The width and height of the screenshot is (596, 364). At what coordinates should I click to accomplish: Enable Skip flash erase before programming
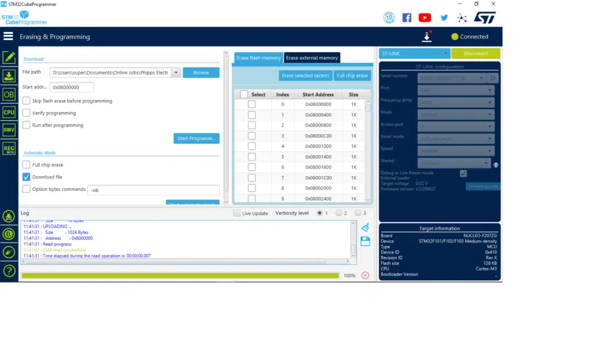(x=26, y=101)
